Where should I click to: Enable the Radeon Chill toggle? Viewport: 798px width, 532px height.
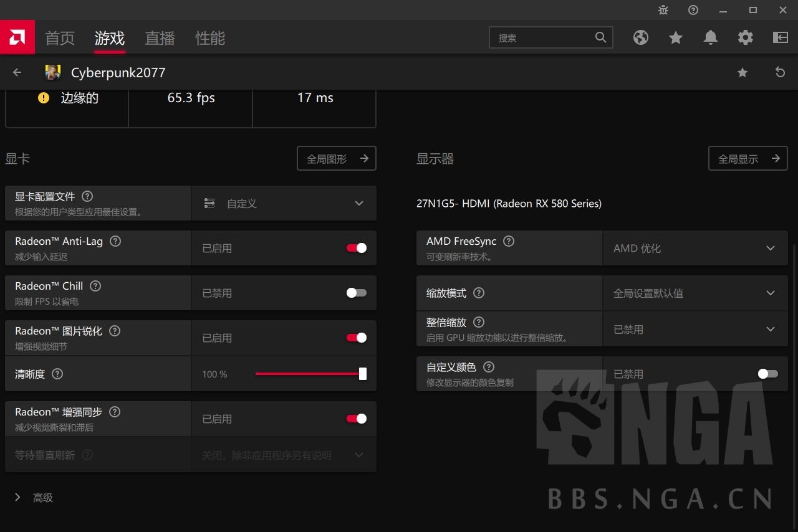pyautogui.click(x=357, y=293)
